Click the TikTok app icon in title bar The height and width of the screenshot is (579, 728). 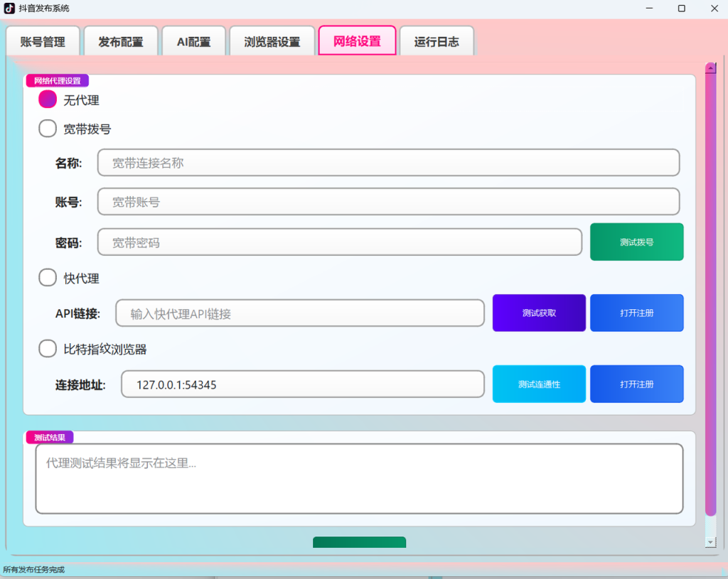(x=9, y=9)
